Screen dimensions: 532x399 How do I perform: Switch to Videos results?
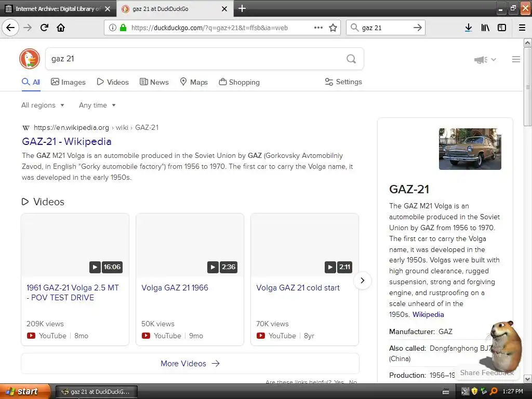click(x=113, y=82)
